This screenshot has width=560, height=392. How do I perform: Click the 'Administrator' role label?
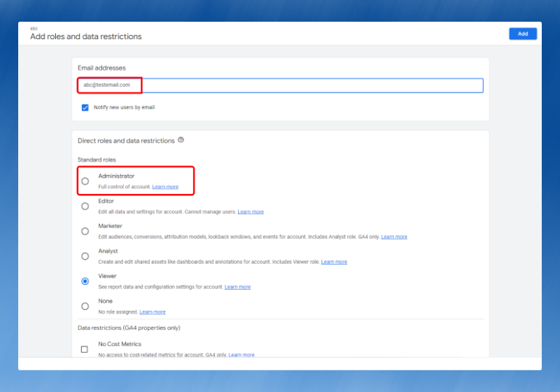[116, 176]
